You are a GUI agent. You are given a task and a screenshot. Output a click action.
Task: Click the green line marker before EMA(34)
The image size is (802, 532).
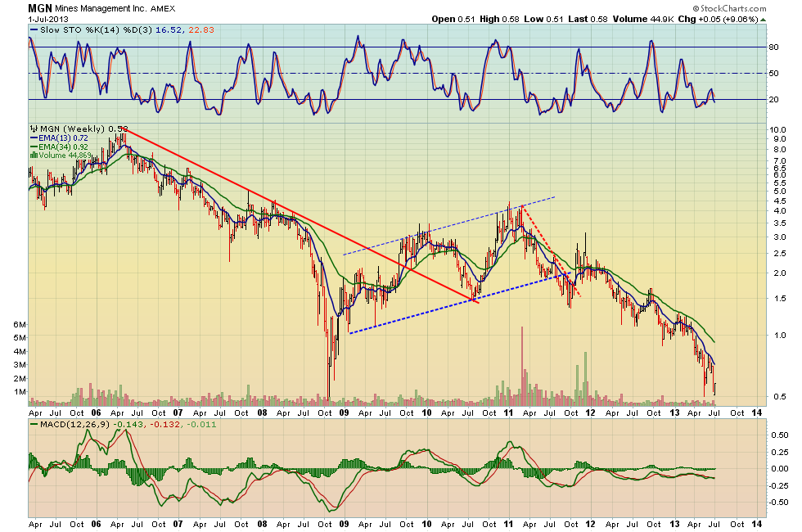coord(34,147)
